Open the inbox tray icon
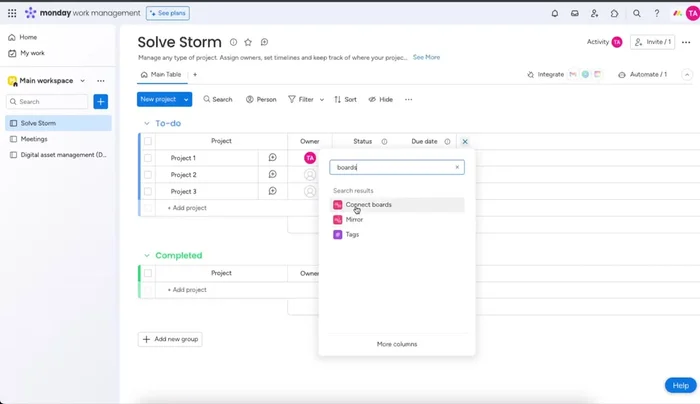Image resolution: width=700 pixels, height=404 pixels. [x=575, y=14]
